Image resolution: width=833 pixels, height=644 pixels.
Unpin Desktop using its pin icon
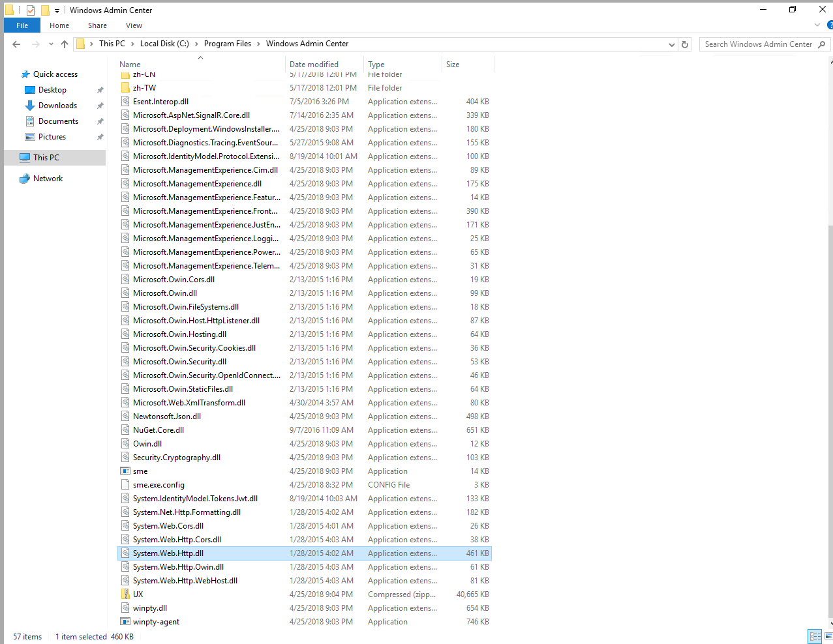click(x=100, y=90)
